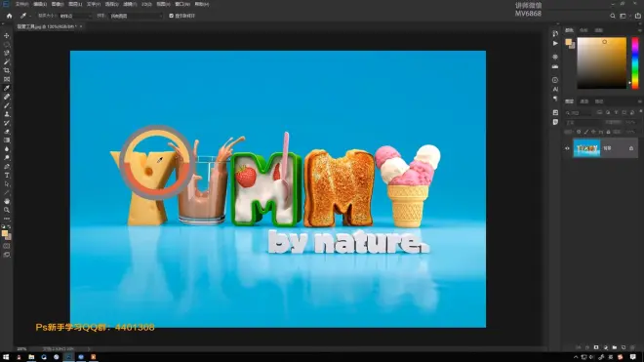This screenshot has height=362, width=644.
Task: Open the Layers panel flyout menu
Action: 640,101
